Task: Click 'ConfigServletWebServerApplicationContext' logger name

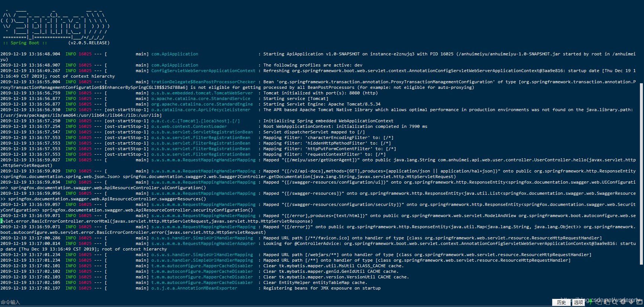Action: click(x=204, y=71)
